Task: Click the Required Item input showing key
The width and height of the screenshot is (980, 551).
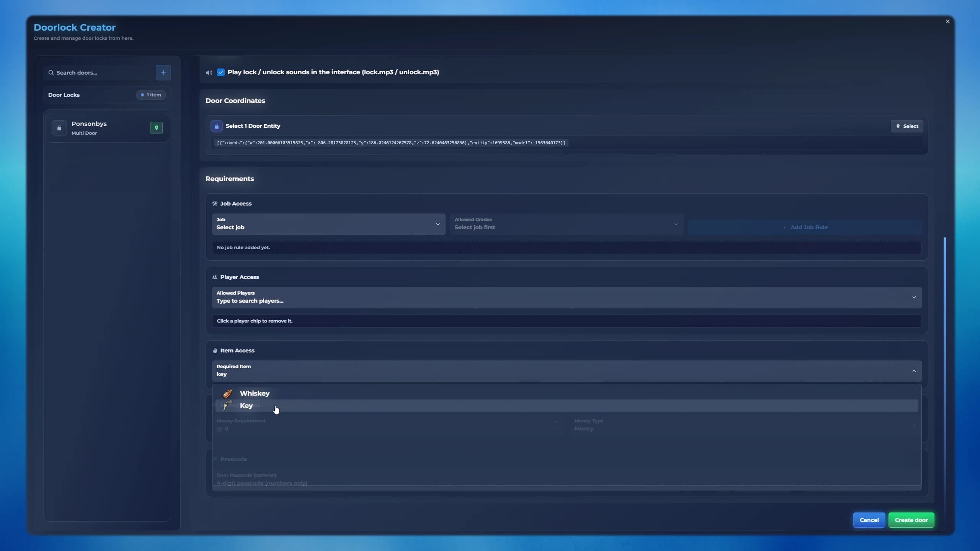Action: click(x=567, y=371)
